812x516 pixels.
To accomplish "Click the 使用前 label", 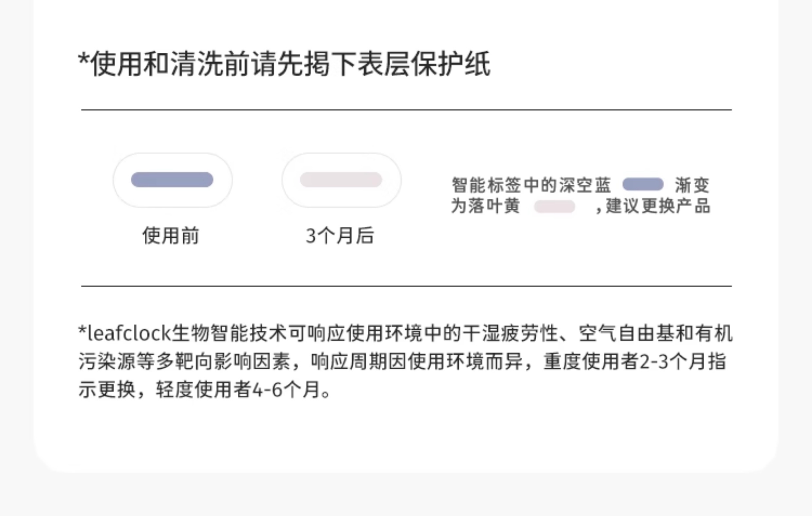I will pyautogui.click(x=171, y=235).
